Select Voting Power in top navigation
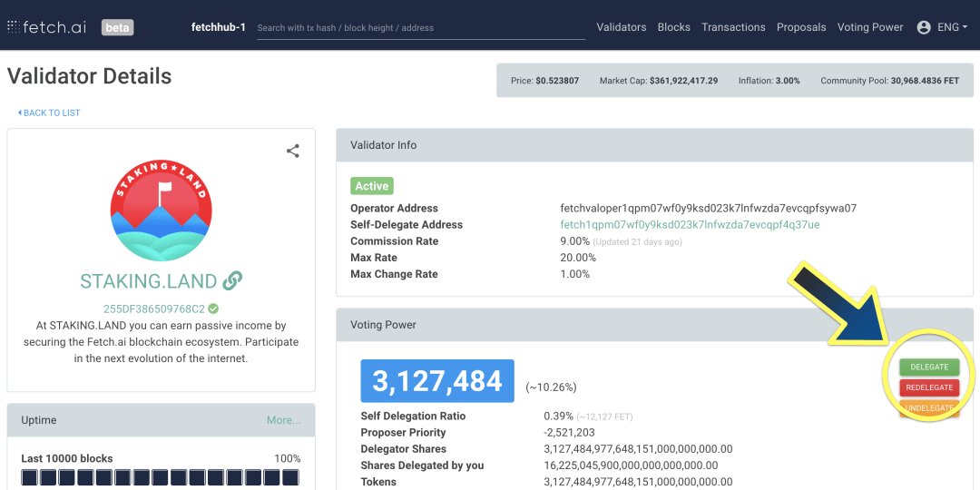The image size is (980, 490). [x=869, y=27]
